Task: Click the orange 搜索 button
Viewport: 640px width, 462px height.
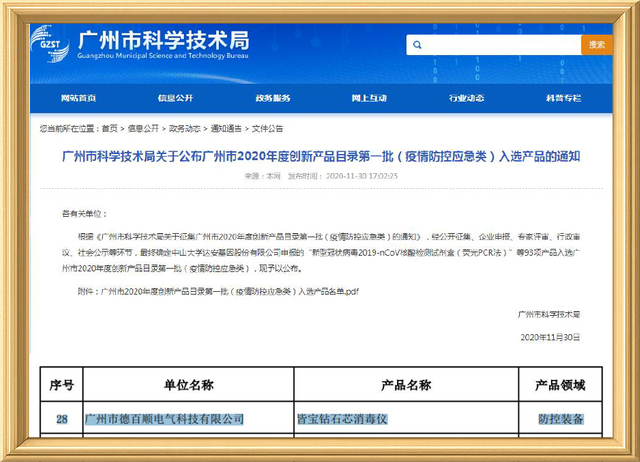Action: [597, 45]
